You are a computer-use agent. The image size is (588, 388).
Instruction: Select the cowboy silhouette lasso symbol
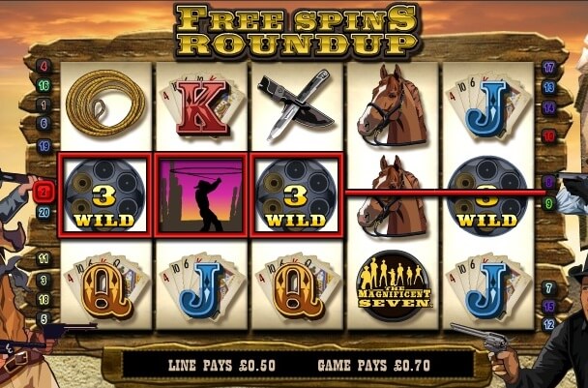click(x=201, y=195)
